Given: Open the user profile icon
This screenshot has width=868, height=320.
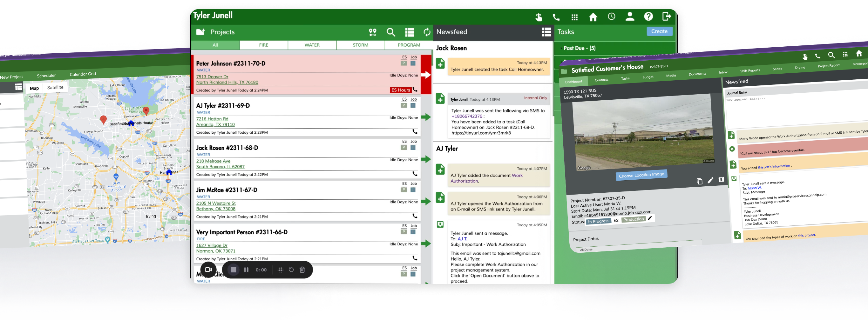Looking at the screenshot, I should pyautogui.click(x=629, y=17).
